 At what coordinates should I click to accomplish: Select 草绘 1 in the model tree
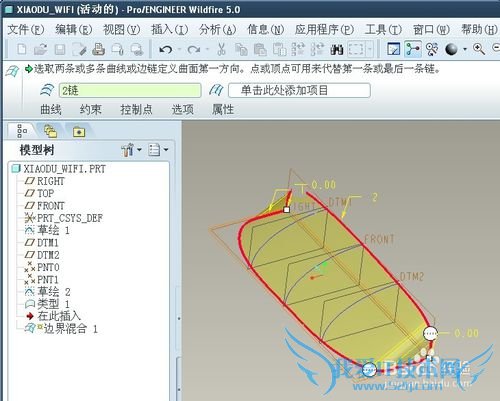[x=47, y=230]
